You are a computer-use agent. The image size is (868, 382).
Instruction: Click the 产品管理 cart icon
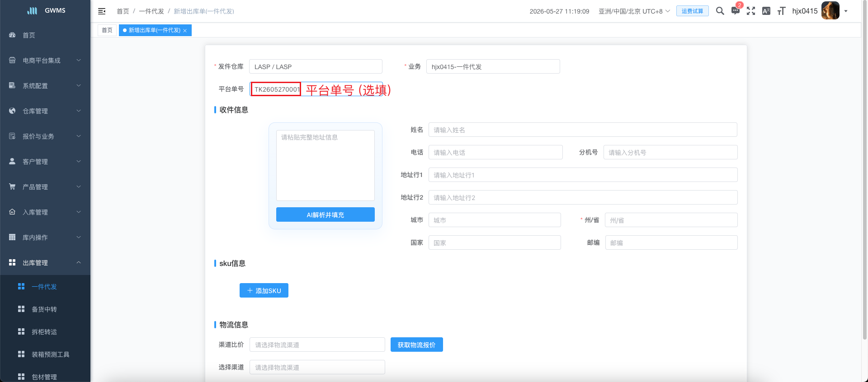12,186
